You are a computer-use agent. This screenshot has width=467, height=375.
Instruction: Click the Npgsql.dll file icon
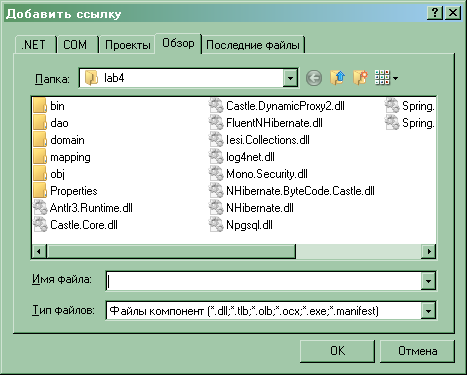[216, 225]
